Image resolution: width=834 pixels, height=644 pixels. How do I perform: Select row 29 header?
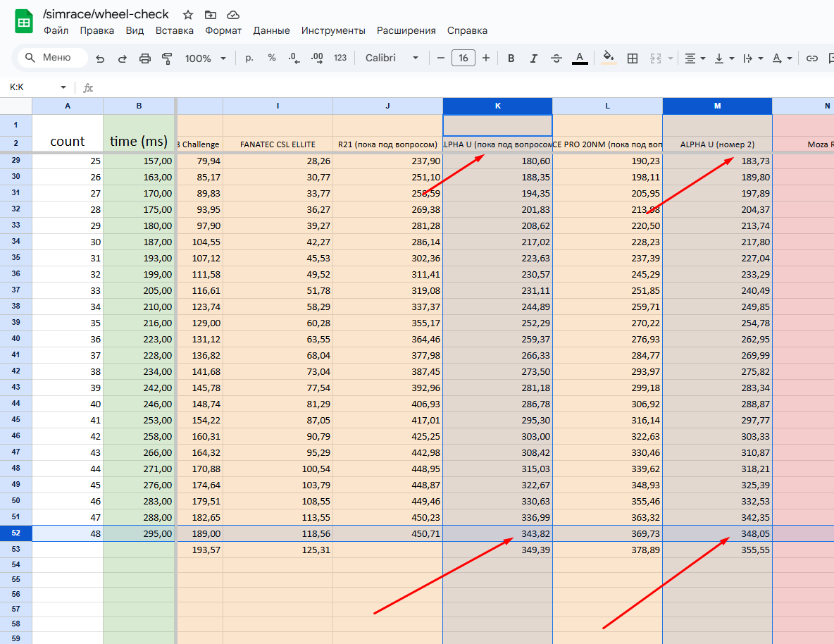click(x=16, y=161)
